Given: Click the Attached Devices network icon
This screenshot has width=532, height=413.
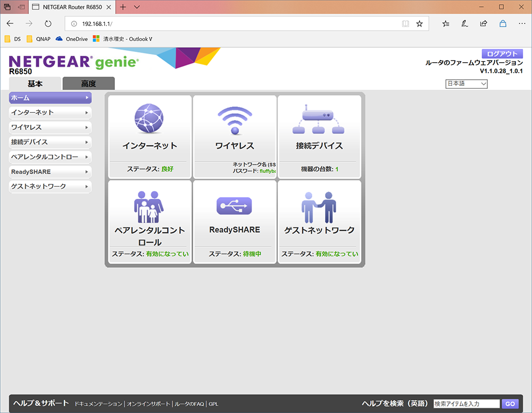Looking at the screenshot, I should click(x=319, y=120).
